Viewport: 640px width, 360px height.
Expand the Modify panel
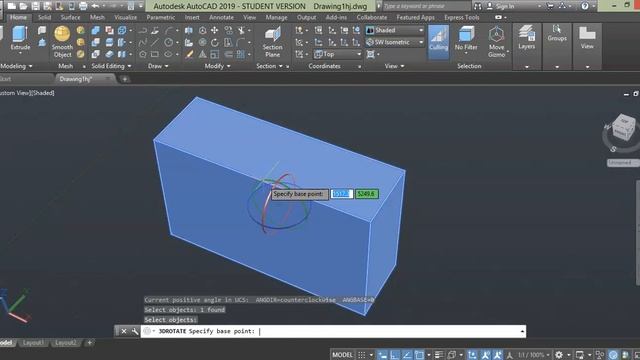point(218,66)
